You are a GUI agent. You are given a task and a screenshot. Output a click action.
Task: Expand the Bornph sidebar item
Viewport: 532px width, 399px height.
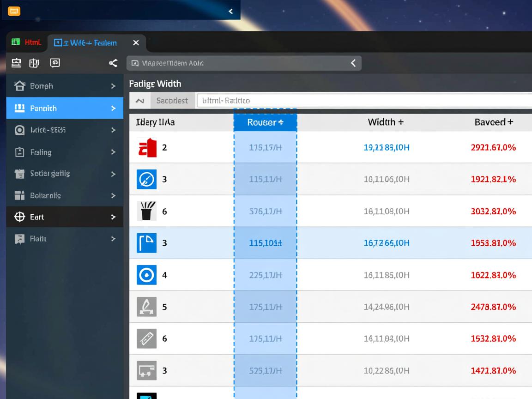[113, 86]
